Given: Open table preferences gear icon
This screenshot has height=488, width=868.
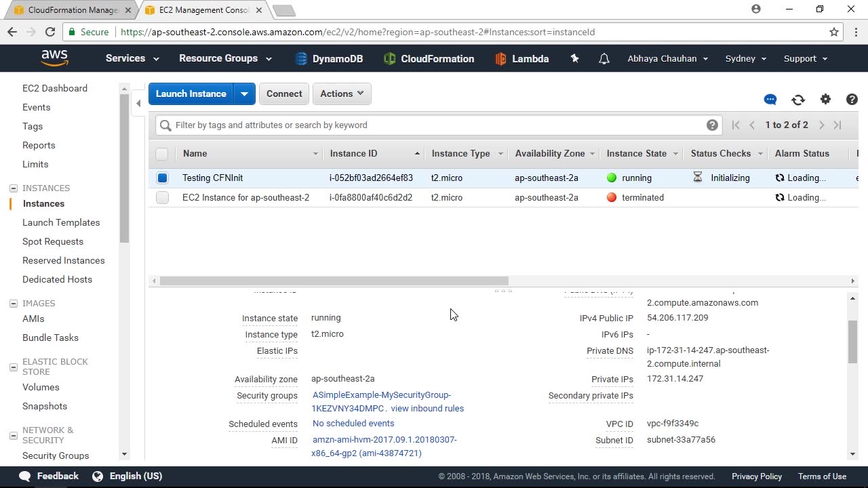Looking at the screenshot, I should (x=825, y=100).
